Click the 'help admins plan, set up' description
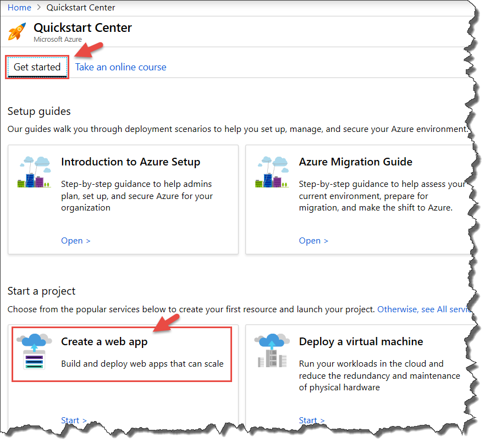 pyautogui.click(x=137, y=196)
